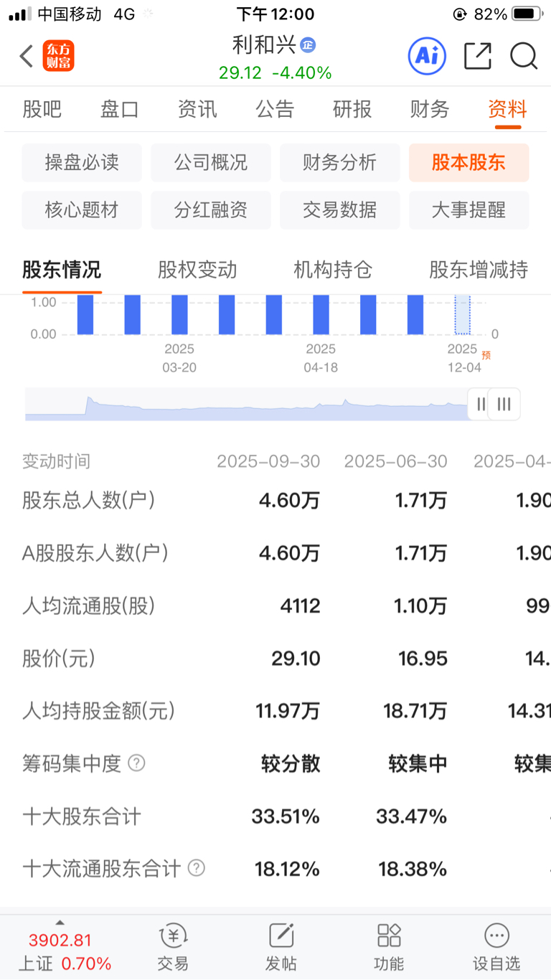
Task: Tap the 2025-06-30 column header
Action: (x=395, y=461)
